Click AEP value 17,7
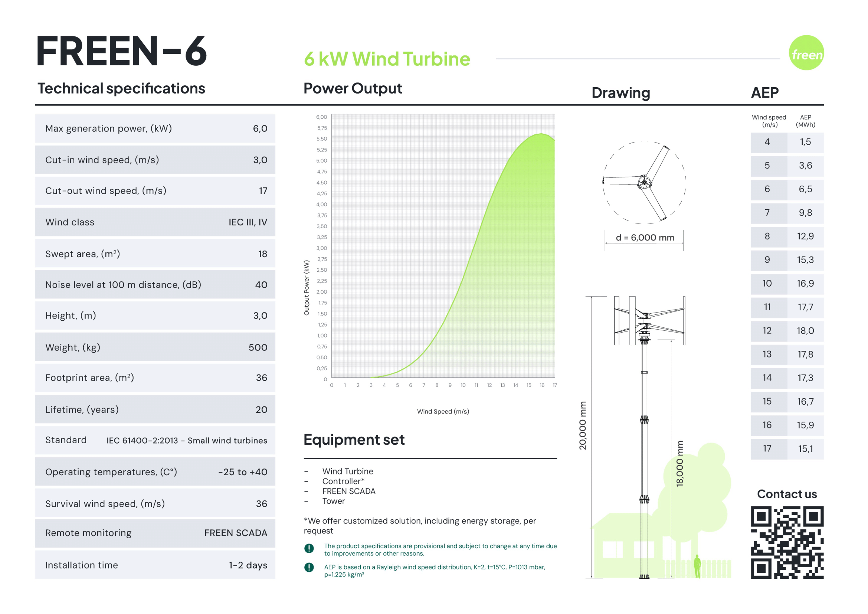Screen dimensions: 868x614 [x=805, y=307]
